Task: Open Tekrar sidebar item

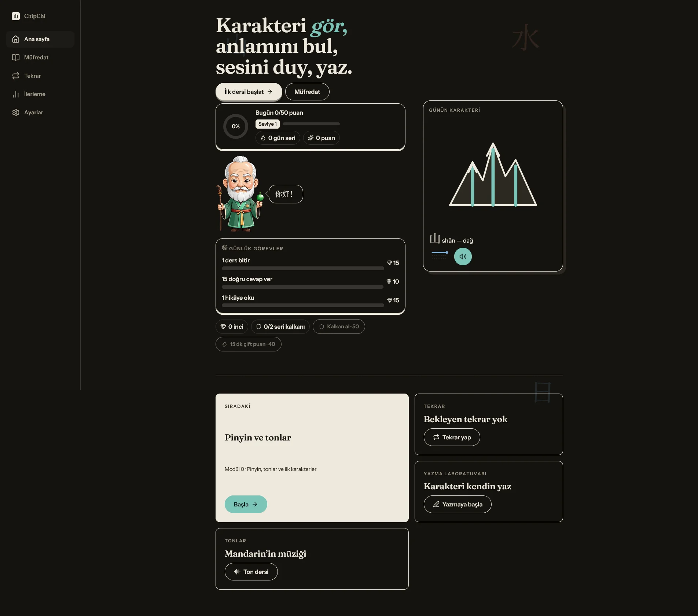Action: (40, 76)
